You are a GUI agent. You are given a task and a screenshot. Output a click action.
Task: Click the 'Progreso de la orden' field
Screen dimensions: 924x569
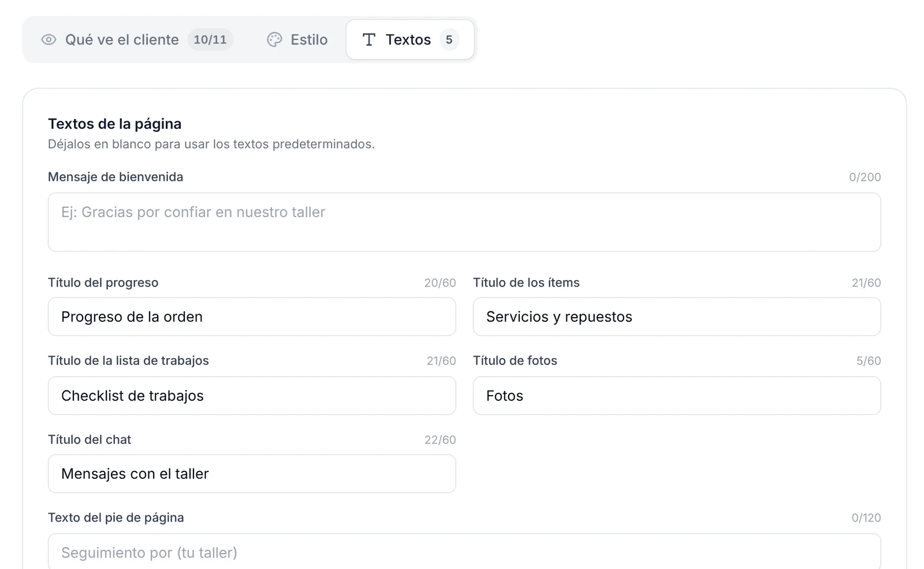point(252,317)
